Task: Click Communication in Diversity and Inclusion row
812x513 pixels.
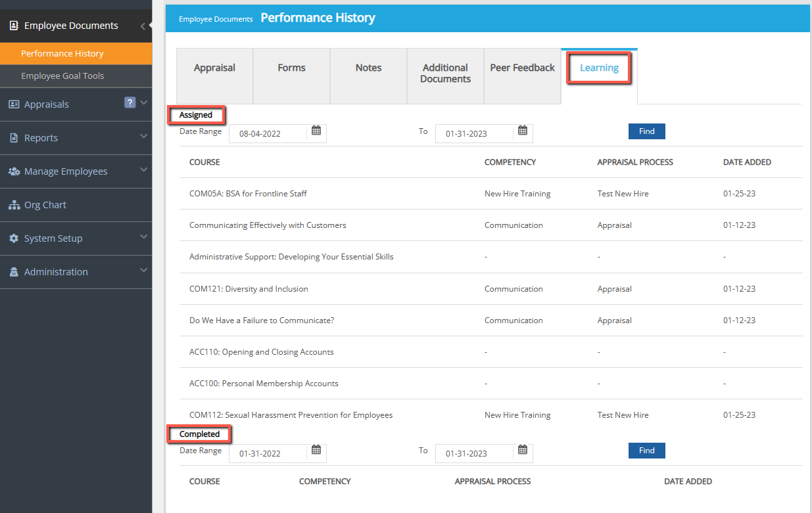Action: [513, 289]
